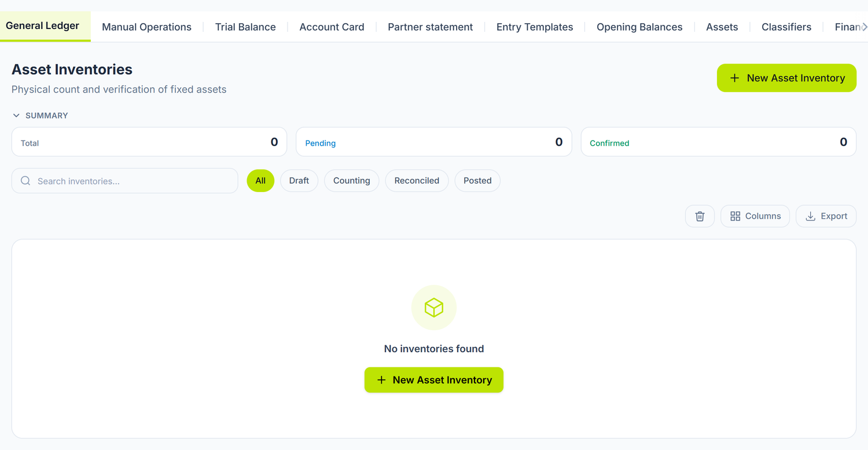
Task: Open the Columns chooser
Action: tap(755, 216)
